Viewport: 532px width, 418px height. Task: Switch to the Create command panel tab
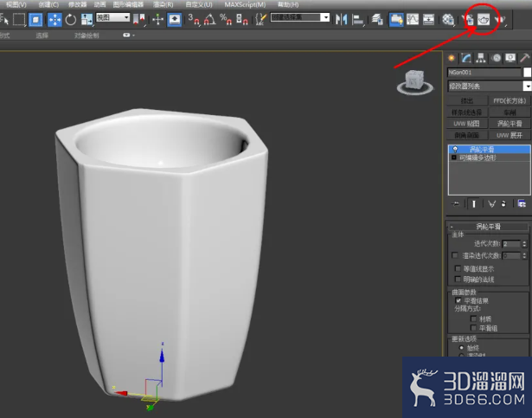click(452, 58)
